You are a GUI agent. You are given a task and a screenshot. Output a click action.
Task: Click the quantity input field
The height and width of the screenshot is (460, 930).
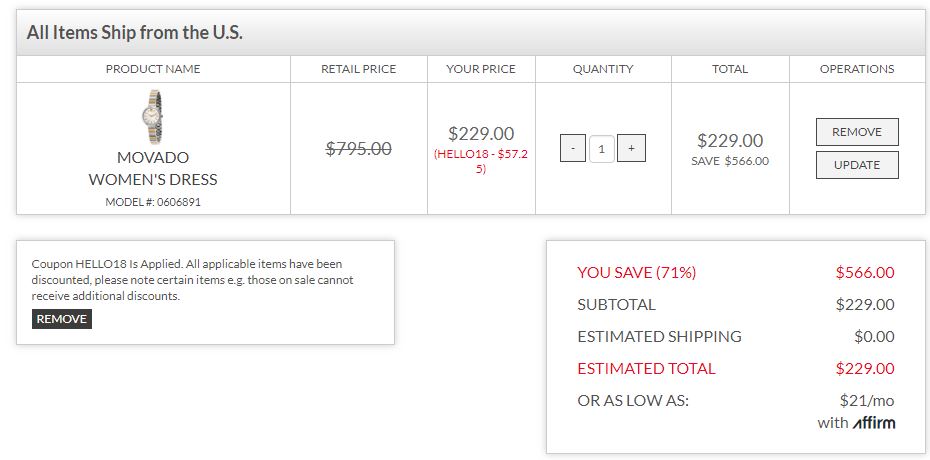(x=602, y=149)
